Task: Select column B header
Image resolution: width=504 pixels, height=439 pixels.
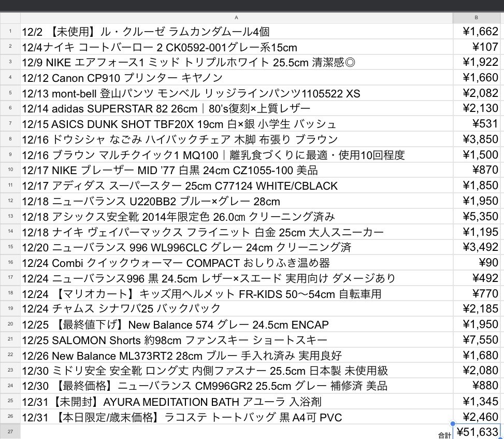Action: [x=477, y=18]
